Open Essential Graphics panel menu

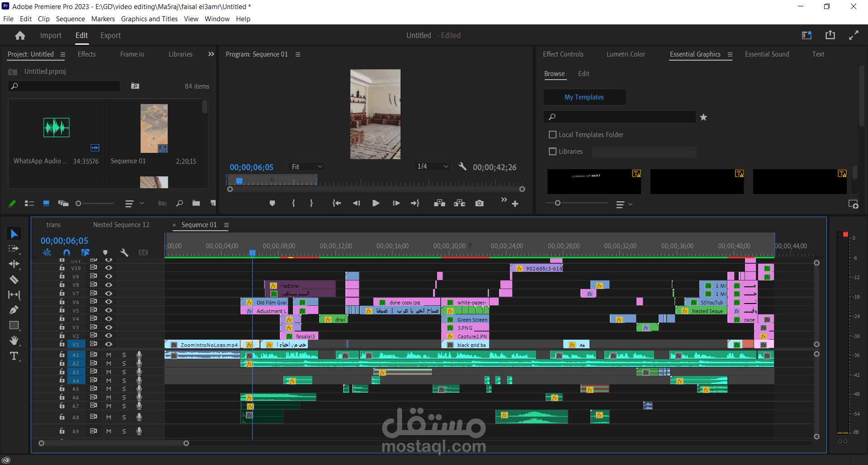pos(730,55)
